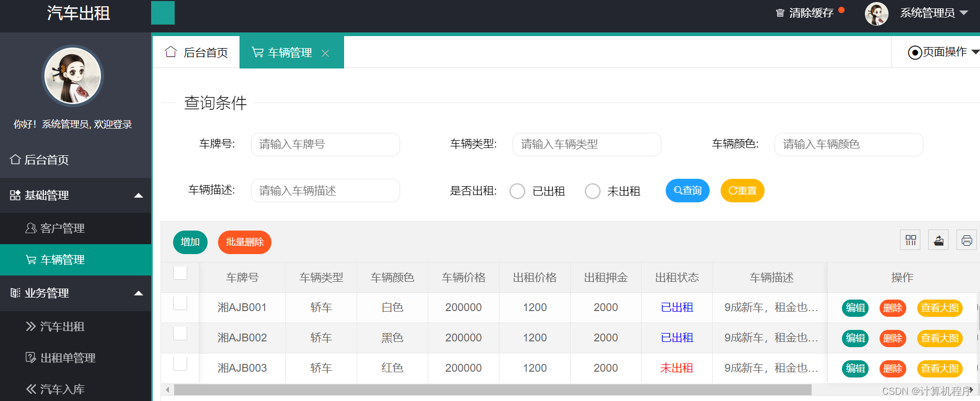Click the 出租状态 column header

pyautogui.click(x=677, y=278)
